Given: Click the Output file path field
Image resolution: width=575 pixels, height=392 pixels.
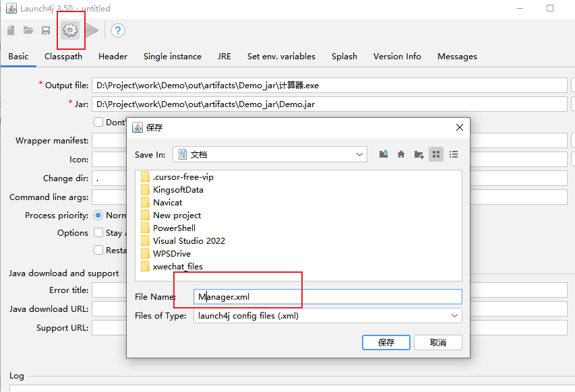Looking at the screenshot, I should tap(330, 86).
